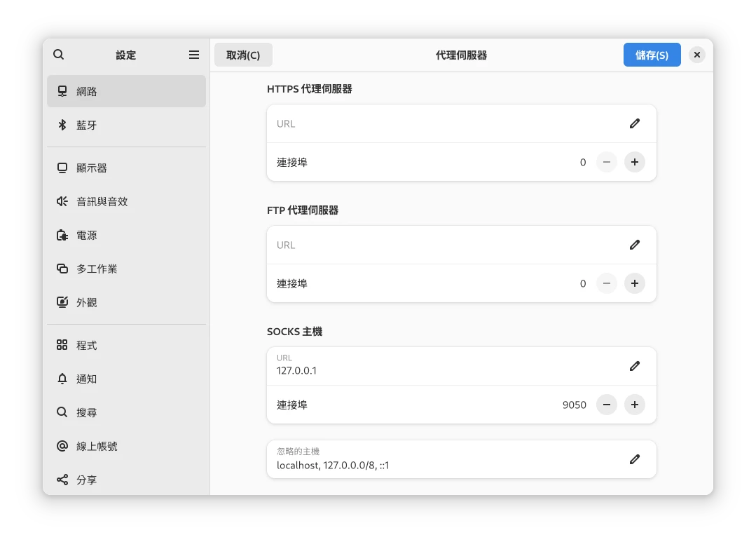Click the pencil icon in the HTTPS proxy URL row
Viewport: 756px width, 542px height.
coord(634,123)
